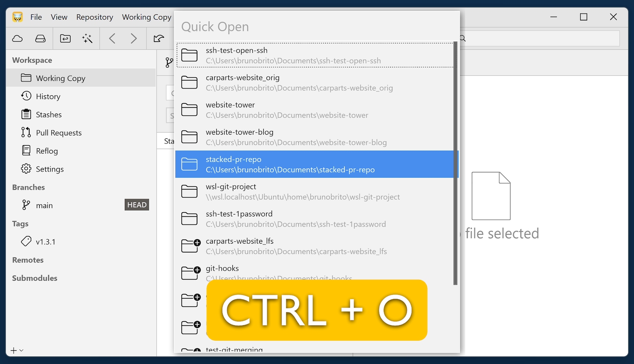Open the Repository menu

pos(95,17)
